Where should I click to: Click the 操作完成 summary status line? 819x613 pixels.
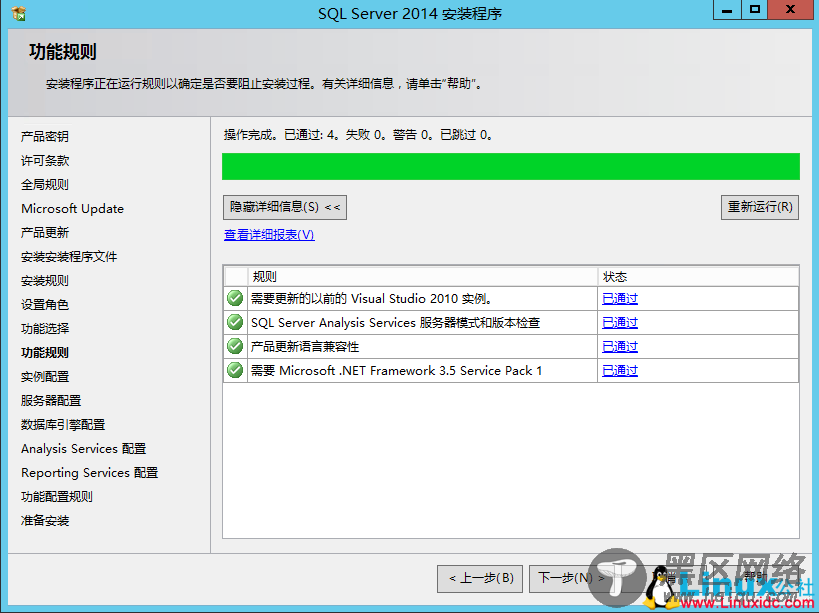(x=358, y=135)
